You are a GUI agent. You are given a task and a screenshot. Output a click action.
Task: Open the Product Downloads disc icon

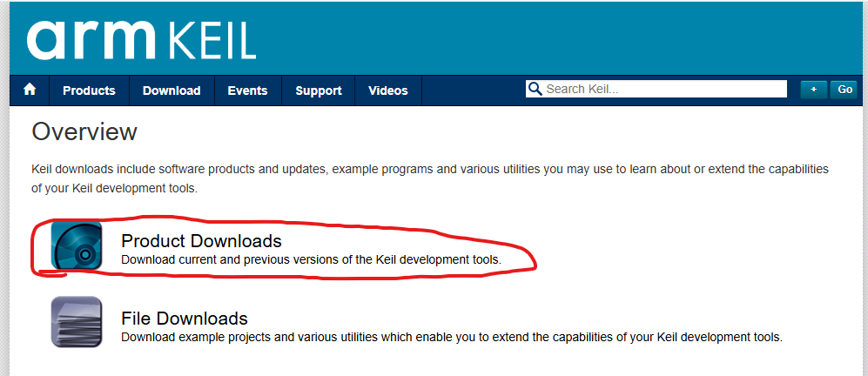[x=77, y=245]
